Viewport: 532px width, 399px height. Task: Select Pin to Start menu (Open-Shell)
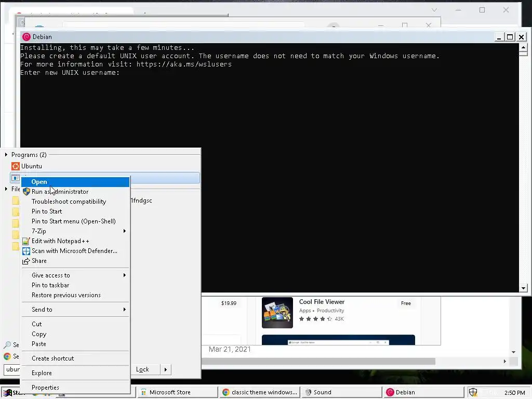pyautogui.click(x=75, y=221)
